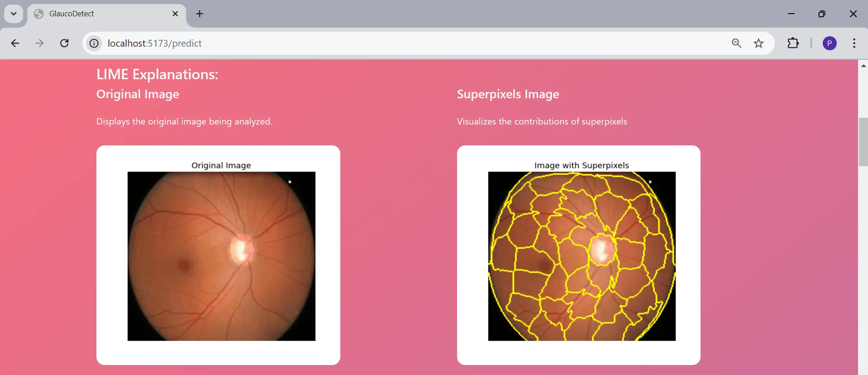The image size is (868, 375).
Task: Open the Chrome three-dot menu
Action: (x=854, y=43)
